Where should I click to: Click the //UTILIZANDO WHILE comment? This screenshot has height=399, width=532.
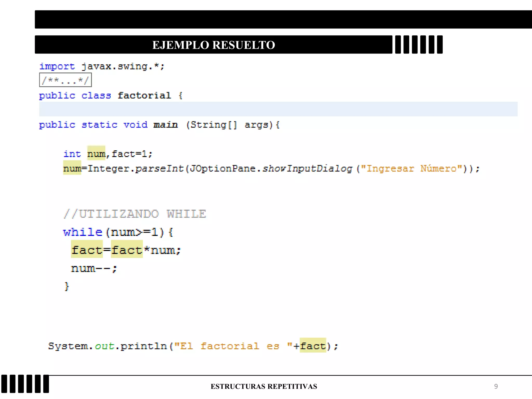point(135,214)
